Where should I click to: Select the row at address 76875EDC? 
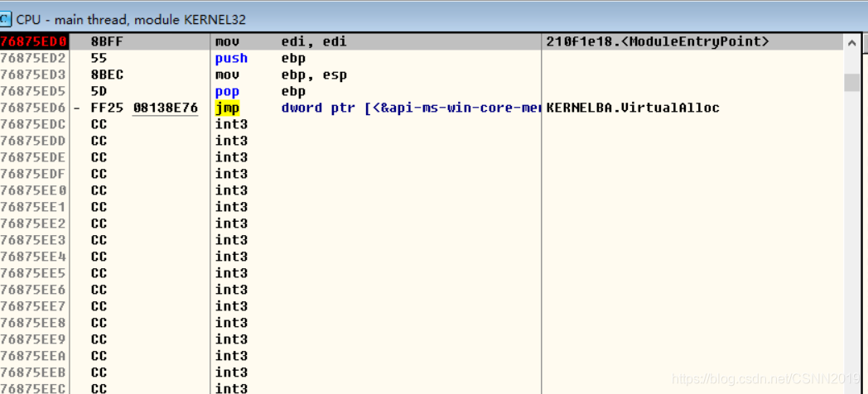pos(422,124)
